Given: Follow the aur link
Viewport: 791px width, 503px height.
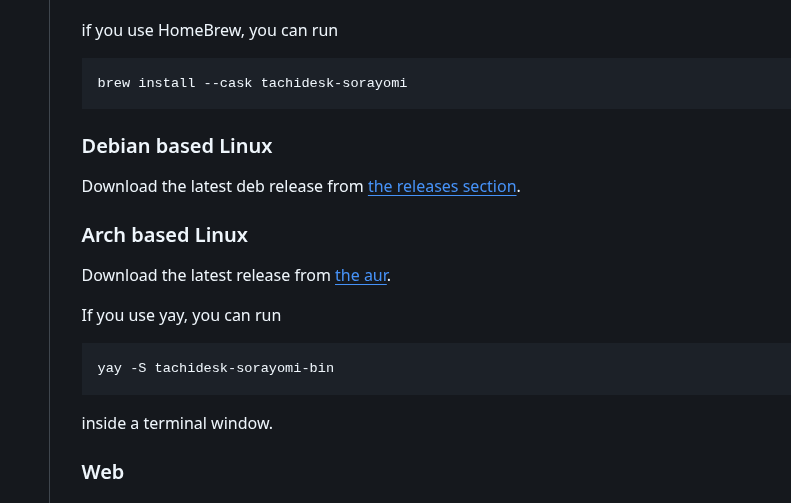Looking at the screenshot, I should pyautogui.click(x=361, y=275).
